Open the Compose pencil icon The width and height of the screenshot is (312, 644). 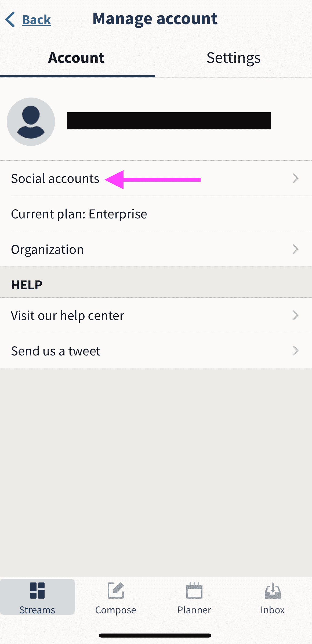[116, 591]
